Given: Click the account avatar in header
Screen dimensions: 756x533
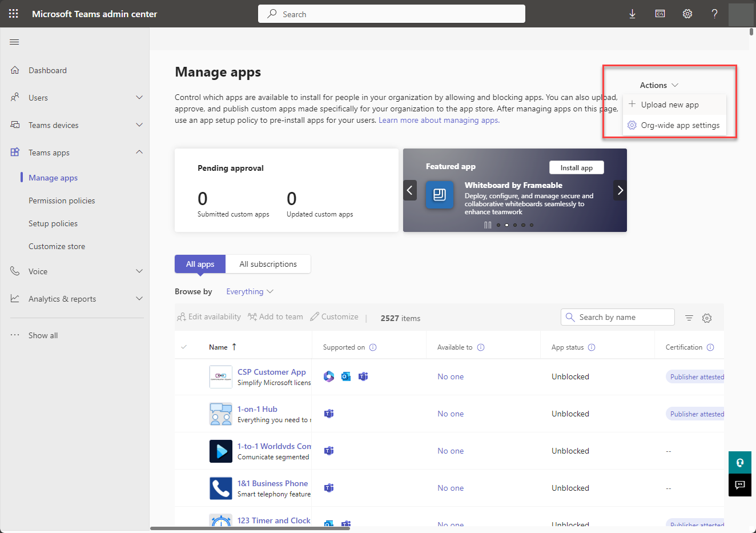Looking at the screenshot, I should point(741,14).
